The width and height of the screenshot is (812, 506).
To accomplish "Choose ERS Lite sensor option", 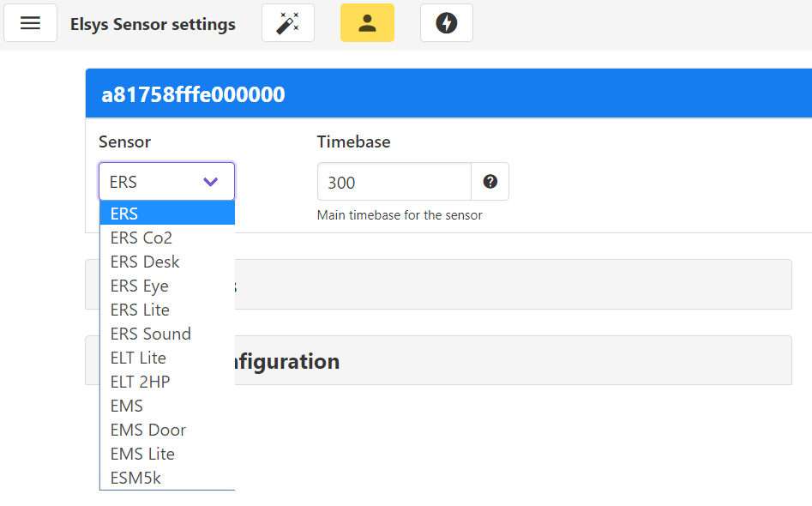I will coord(167,310).
